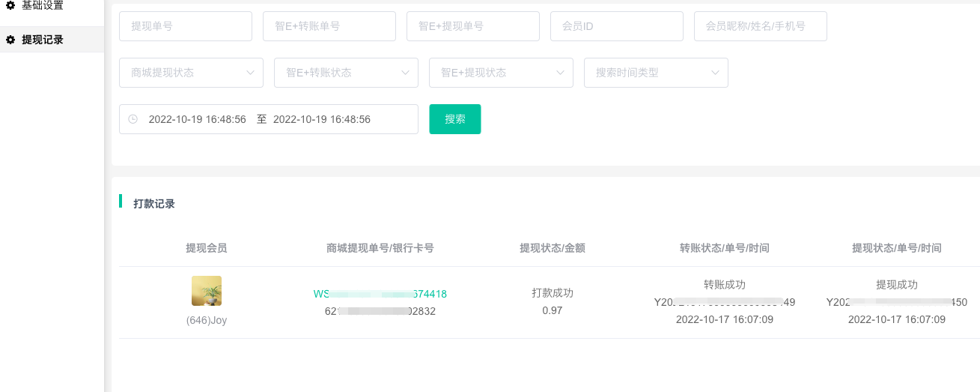Focus the 提现单号 input field

(186, 26)
